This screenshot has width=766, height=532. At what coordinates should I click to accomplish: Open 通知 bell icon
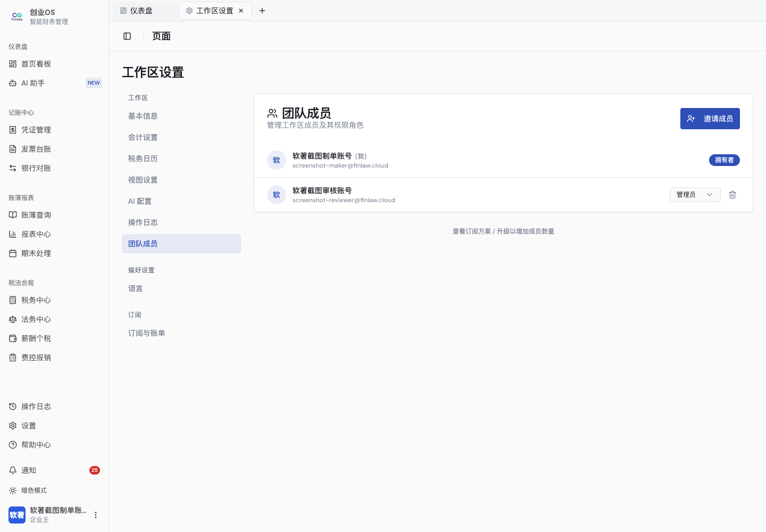point(13,470)
